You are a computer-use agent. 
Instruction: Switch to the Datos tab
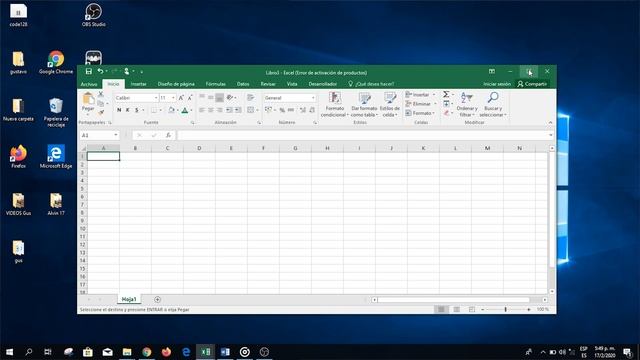[x=243, y=84]
